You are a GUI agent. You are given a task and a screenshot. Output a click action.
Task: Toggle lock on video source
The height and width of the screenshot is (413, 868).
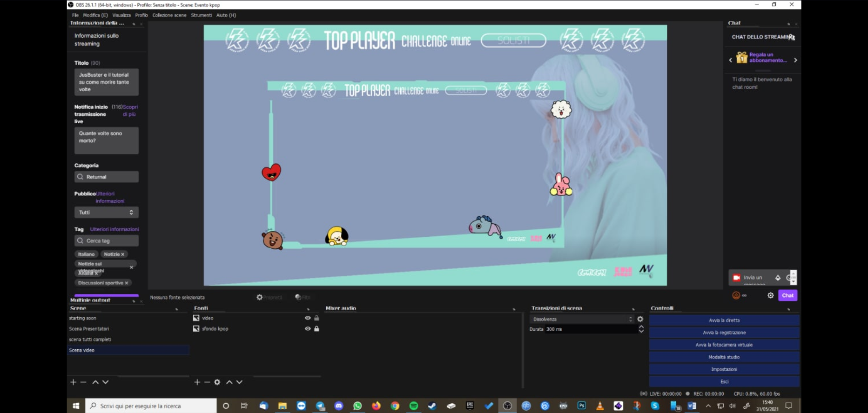point(316,318)
